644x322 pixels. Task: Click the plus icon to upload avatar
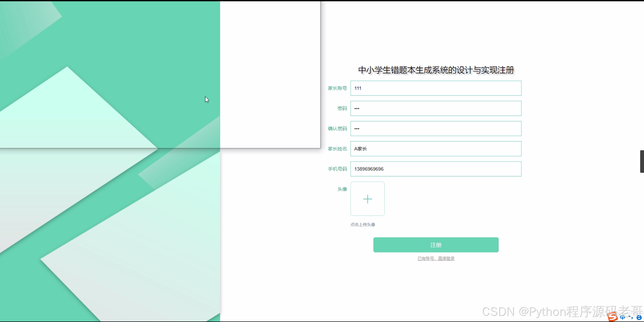tap(367, 199)
